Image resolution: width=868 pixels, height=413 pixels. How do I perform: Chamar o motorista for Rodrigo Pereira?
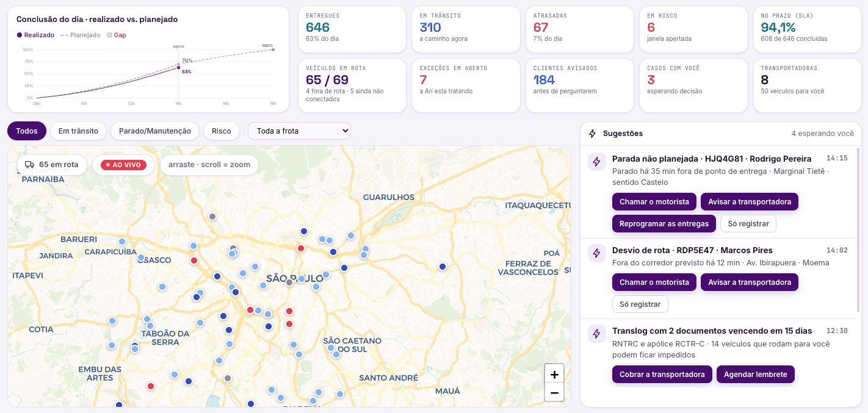654,202
